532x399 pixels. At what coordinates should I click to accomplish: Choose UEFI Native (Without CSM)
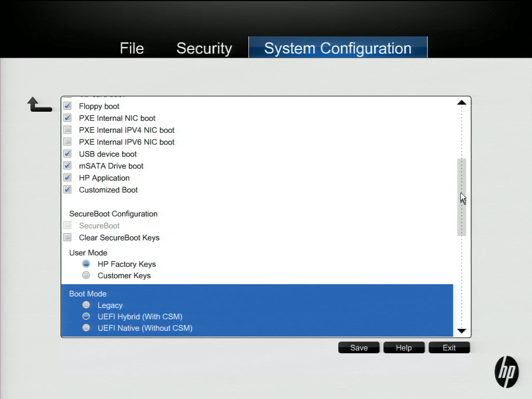(86, 328)
